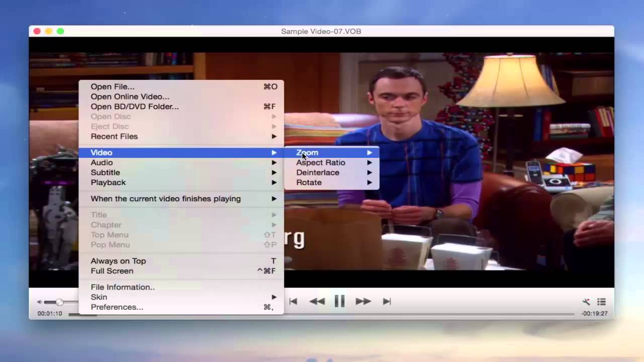Viewport: 644px width, 362px height.
Task: Open the tools wrench icon
Action: pos(586,302)
